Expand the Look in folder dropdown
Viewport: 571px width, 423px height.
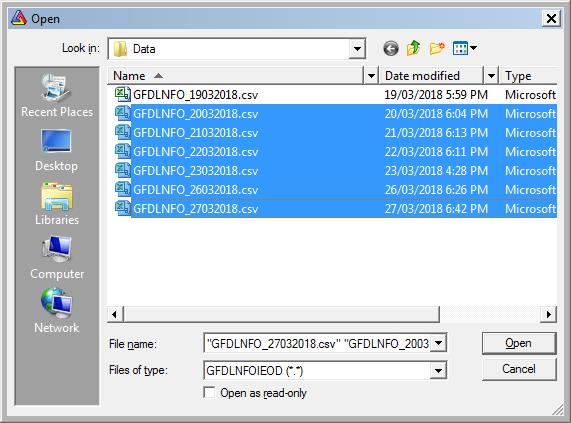[357, 48]
